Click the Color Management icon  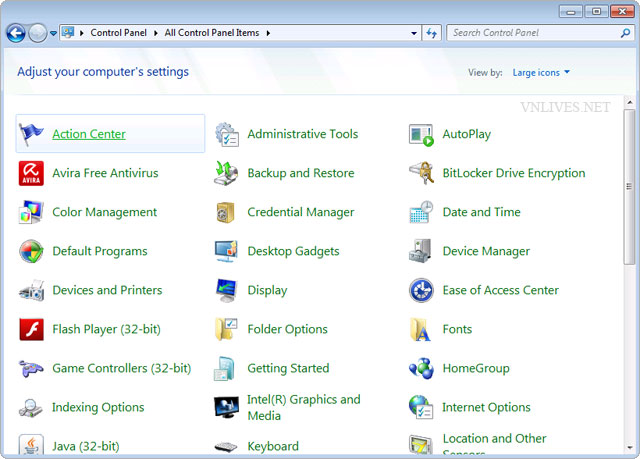click(x=31, y=212)
